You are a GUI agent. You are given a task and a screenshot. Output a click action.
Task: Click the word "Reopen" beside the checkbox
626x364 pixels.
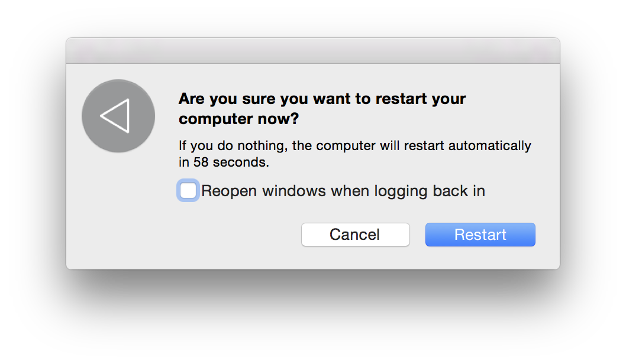pos(230,191)
